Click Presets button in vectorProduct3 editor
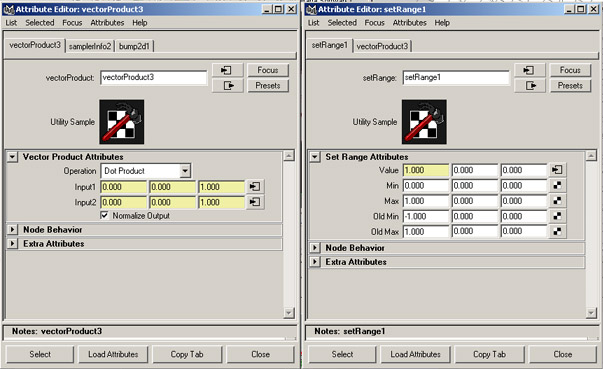 click(x=268, y=85)
